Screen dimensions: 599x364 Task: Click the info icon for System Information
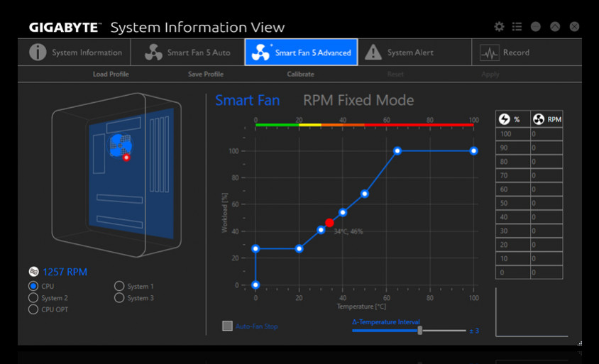38,53
